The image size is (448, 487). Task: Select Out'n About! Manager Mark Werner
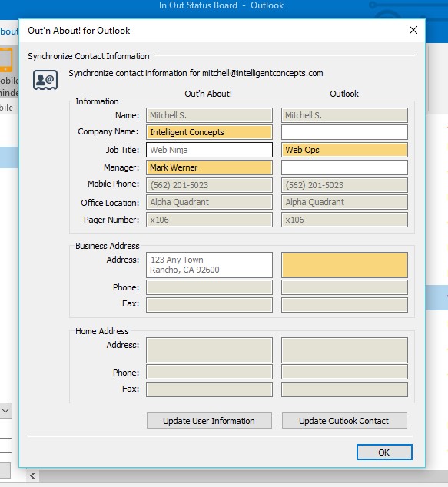pyautogui.click(x=209, y=167)
